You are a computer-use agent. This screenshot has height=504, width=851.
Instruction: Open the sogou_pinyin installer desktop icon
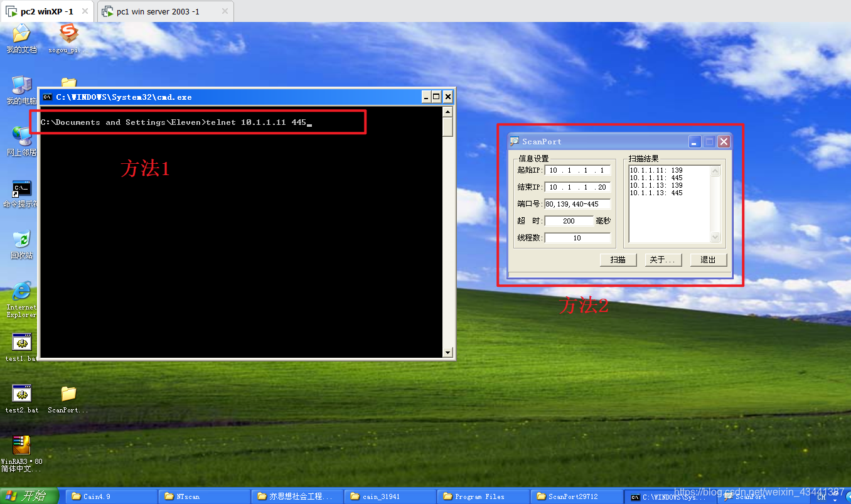pos(68,39)
